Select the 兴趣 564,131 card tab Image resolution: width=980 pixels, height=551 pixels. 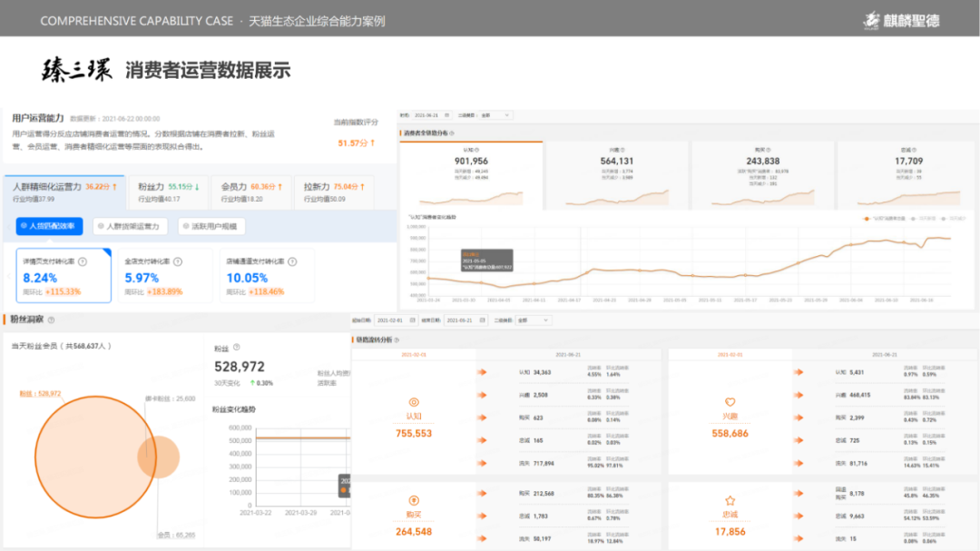point(617,176)
